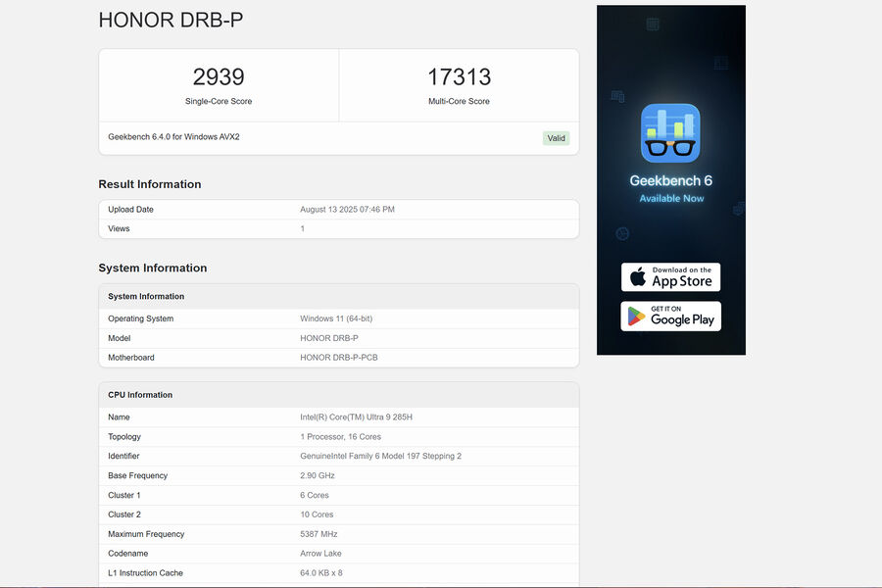Screen dimensions: 882x588
Task: Click the single-core score value 2939
Action: click(x=219, y=77)
